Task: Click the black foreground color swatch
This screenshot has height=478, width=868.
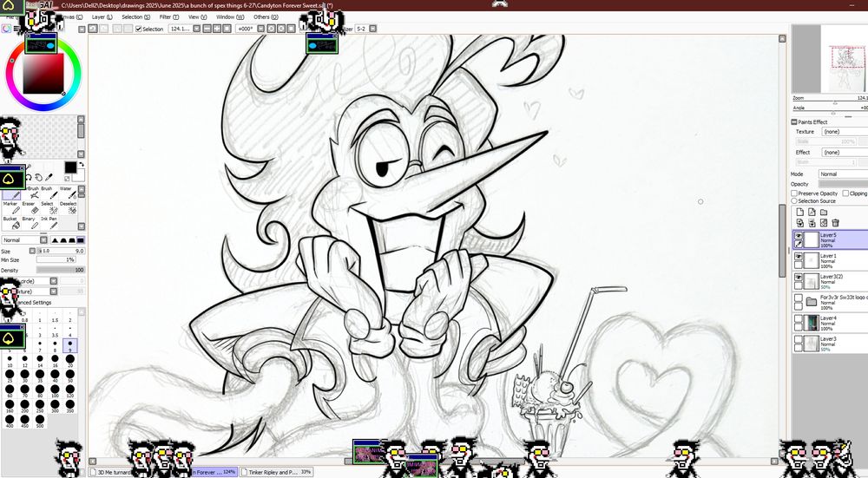Action: (70, 167)
